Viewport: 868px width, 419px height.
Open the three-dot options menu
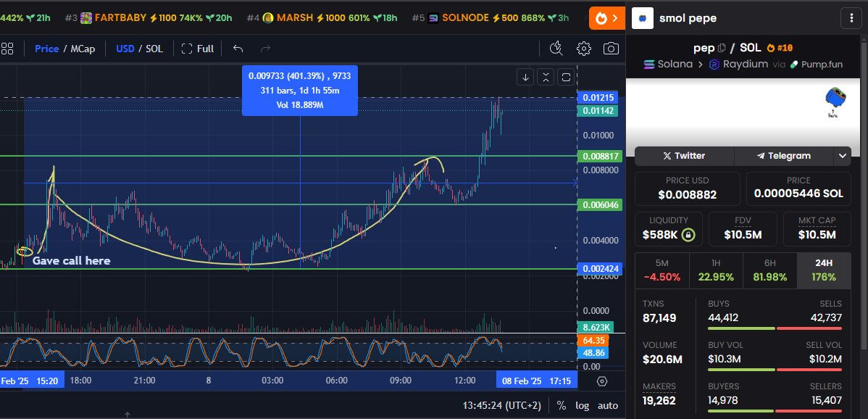[x=851, y=18]
